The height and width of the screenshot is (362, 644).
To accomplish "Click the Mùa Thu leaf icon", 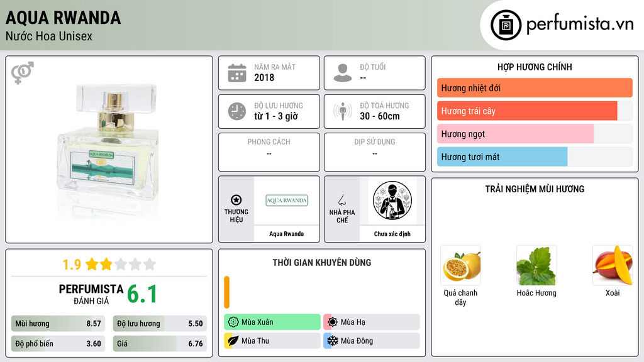I will 233,341.
